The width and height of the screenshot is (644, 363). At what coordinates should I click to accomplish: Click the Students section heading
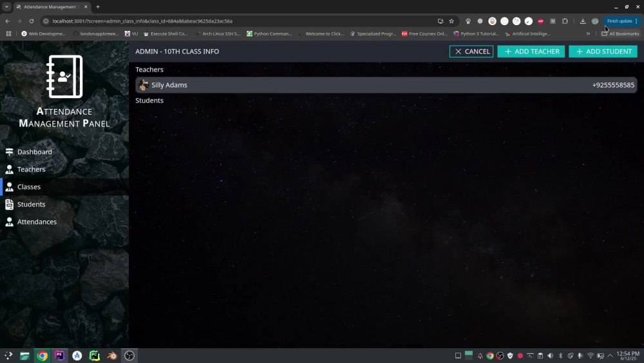(149, 101)
